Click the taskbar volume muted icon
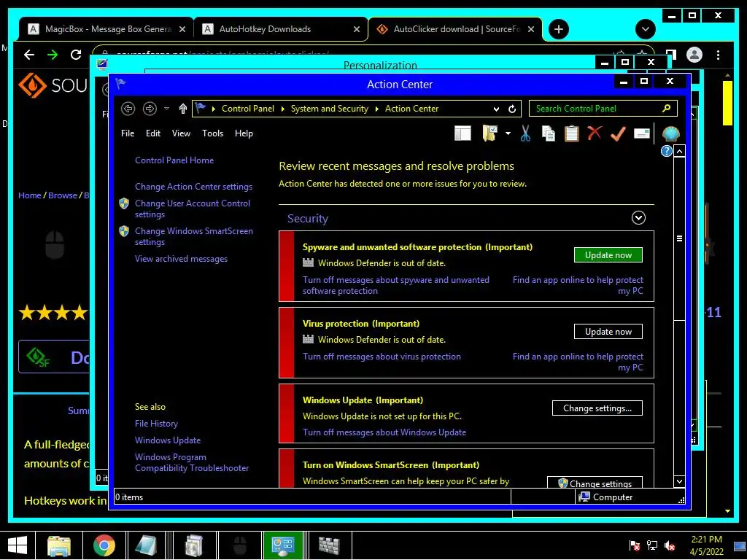 tap(670, 545)
